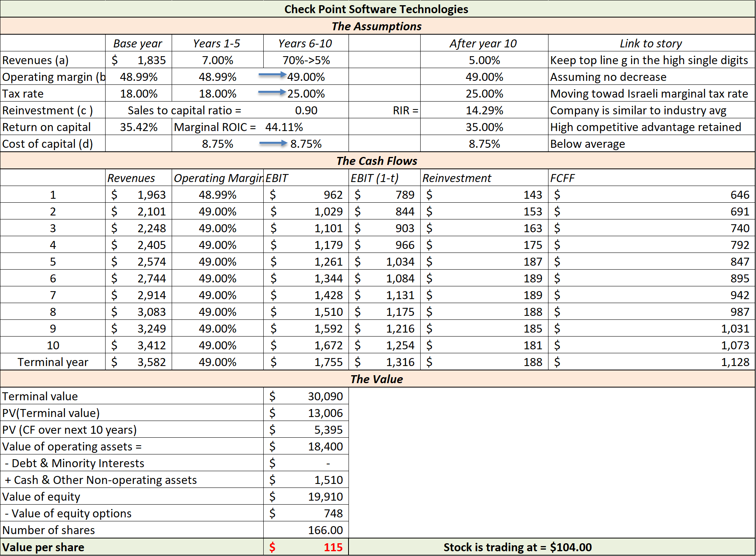Screen dimensions: 756x556
Task: Select the return on capital 35.42% cell
Action: [x=139, y=127]
